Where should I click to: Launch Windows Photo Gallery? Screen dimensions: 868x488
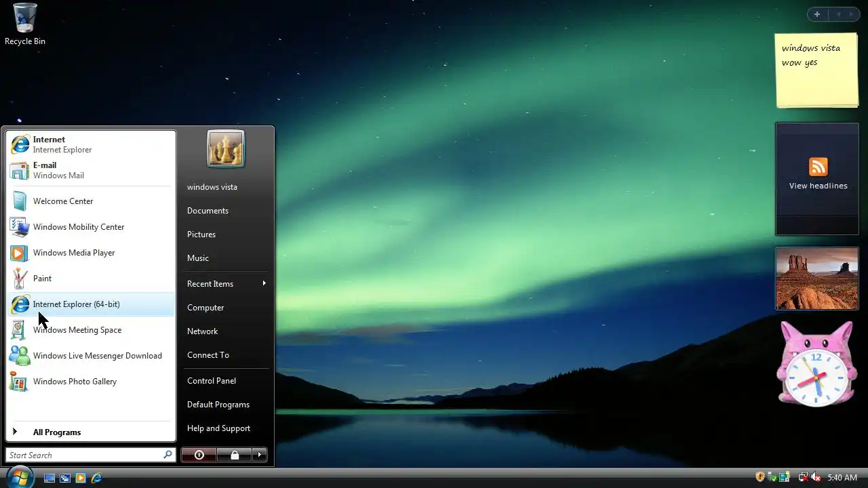91,382
